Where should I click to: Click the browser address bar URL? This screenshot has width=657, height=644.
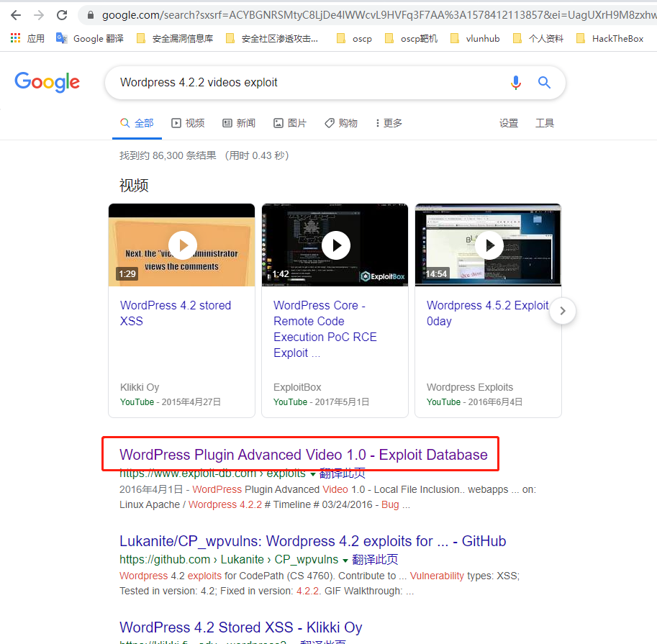click(x=377, y=15)
